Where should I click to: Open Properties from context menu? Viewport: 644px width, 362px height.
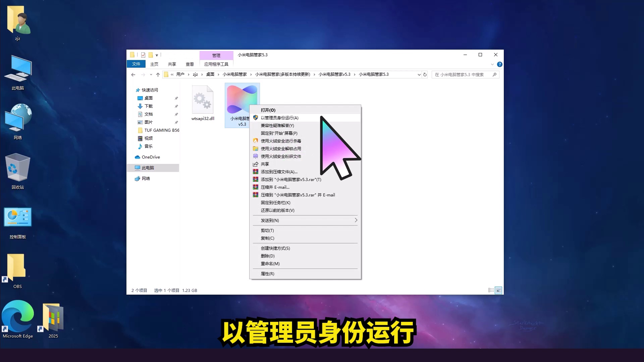coord(267,274)
